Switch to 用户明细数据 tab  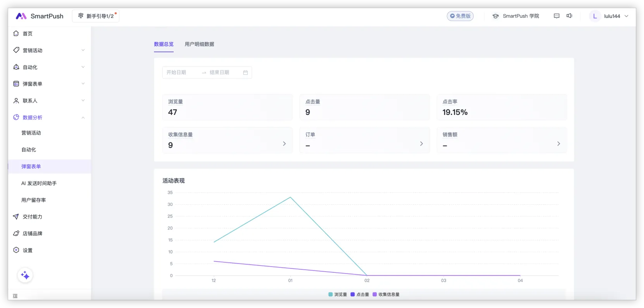[199, 44]
